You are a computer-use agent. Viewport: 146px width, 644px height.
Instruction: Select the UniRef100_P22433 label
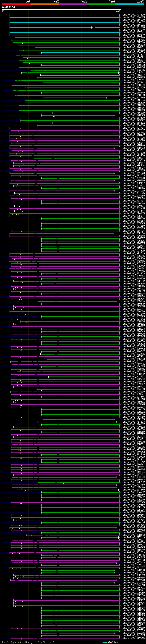point(133,273)
